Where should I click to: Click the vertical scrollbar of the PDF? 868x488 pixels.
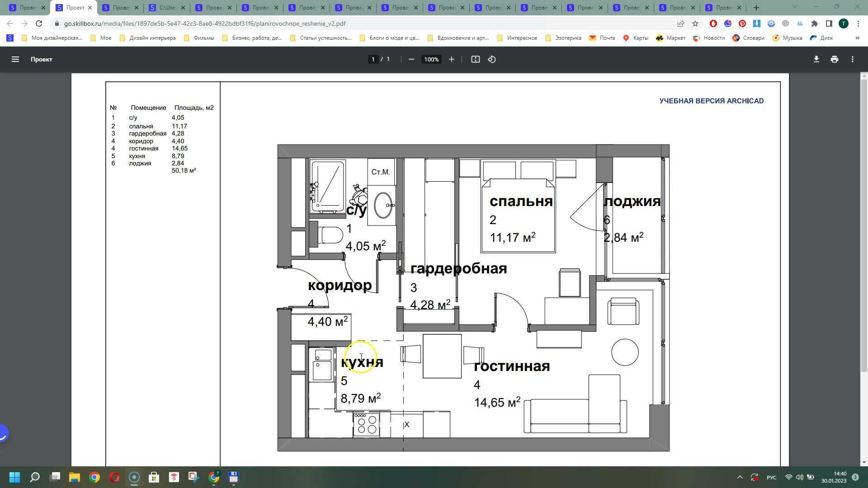click(x=864, y=226)
